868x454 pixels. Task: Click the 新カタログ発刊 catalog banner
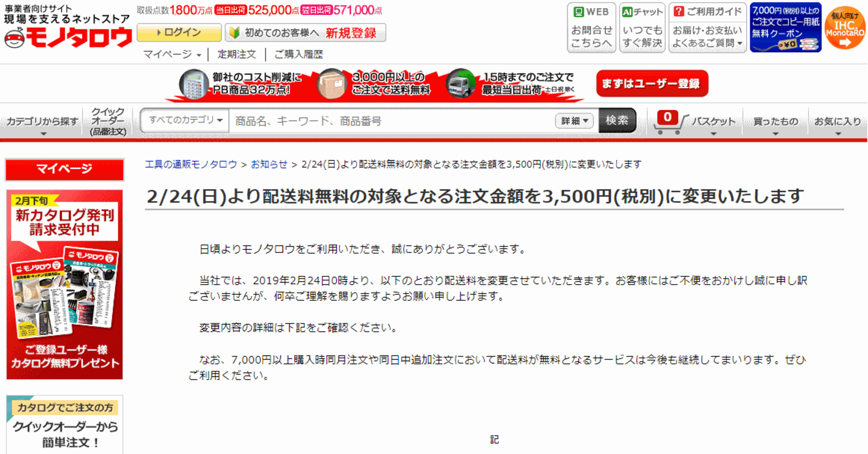click(65, 285)
